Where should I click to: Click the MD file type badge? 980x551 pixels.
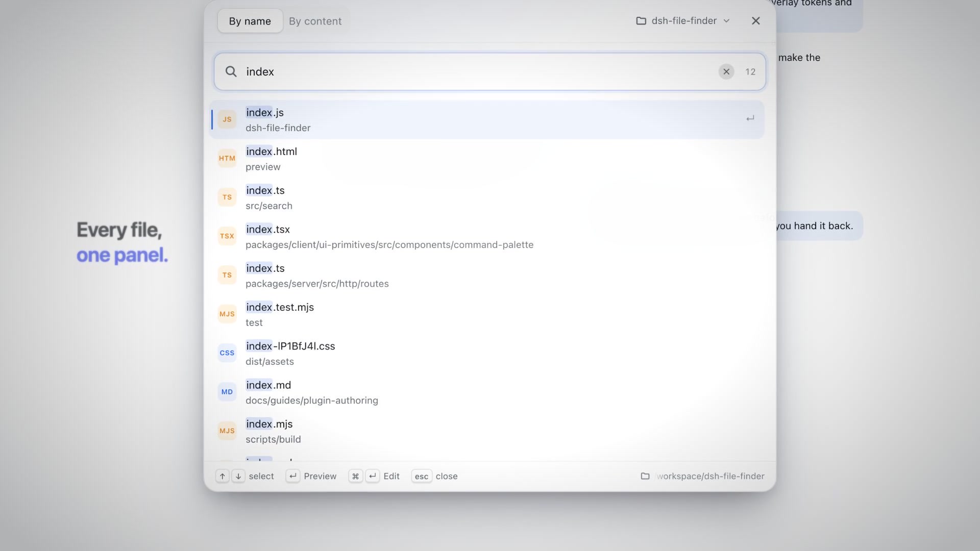227,392
